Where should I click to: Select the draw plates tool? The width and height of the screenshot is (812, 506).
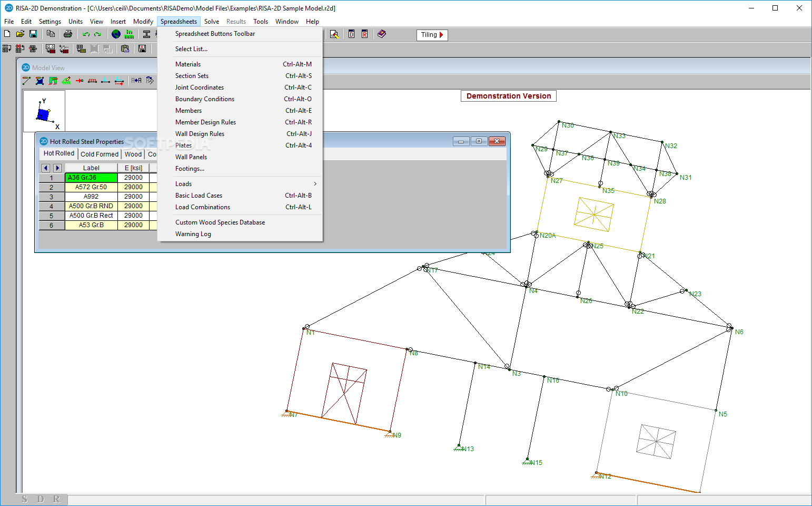pyautogui.click(x=39, y=81)
